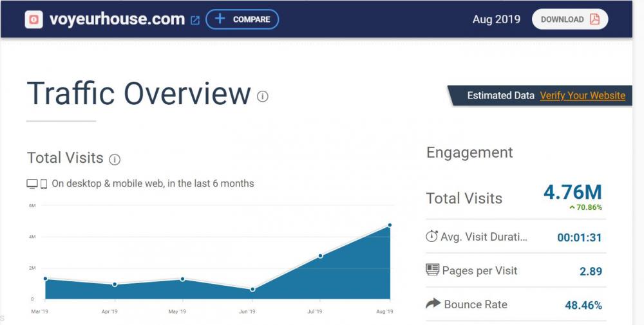Click the 4.76M total visits value
The width and height of the screenshot is (644, 325).
[573, 192]
